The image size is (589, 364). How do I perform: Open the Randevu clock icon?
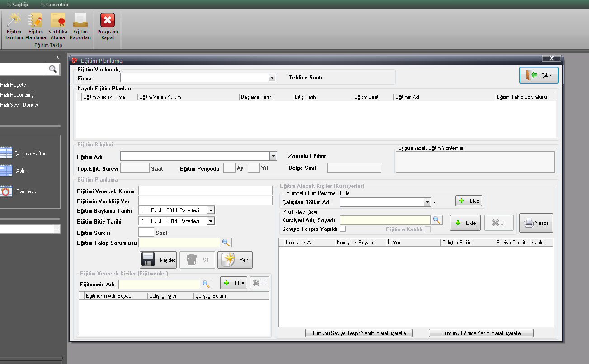pyautogui.click(x=6, y=191)
